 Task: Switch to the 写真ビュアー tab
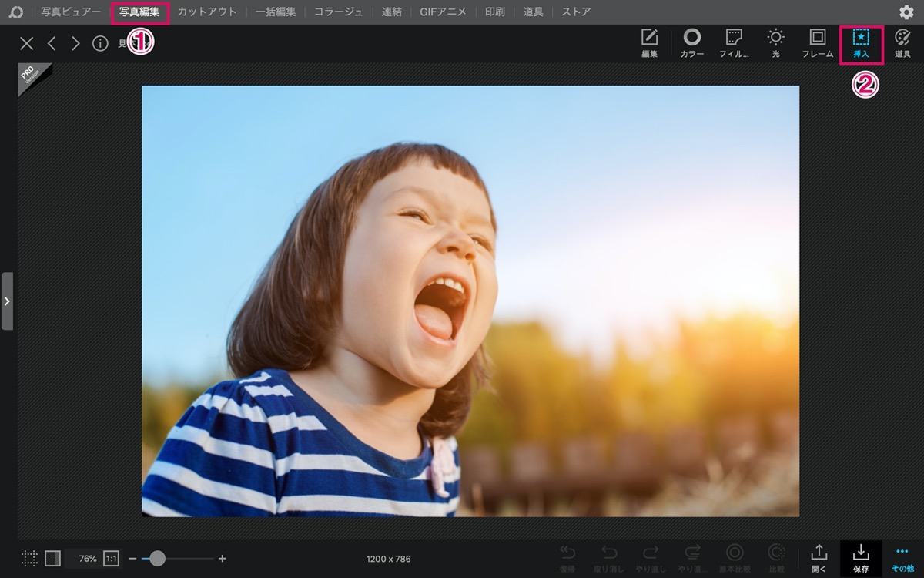(x=71, y=12)
